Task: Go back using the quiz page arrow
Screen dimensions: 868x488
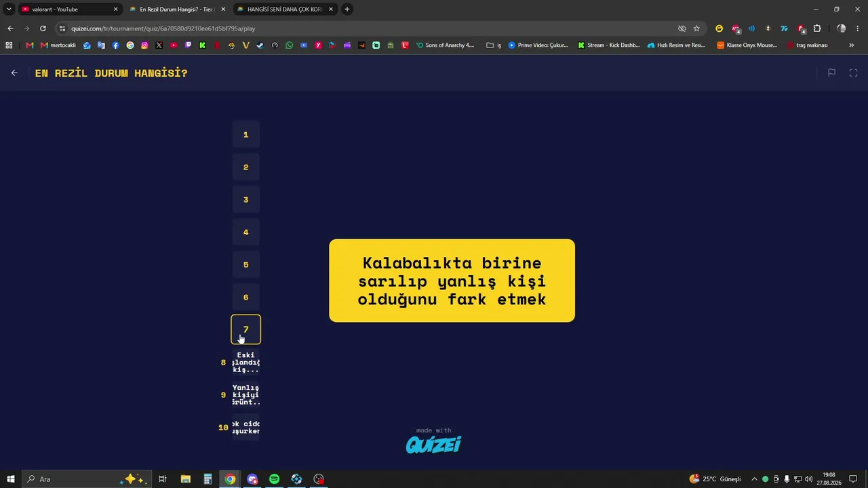Action: tap(14, 73)
